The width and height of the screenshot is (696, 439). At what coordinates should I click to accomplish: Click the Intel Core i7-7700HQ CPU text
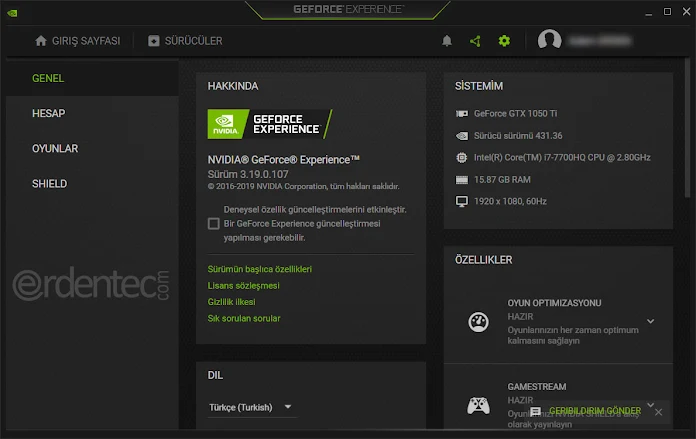[x=562, y=158]
